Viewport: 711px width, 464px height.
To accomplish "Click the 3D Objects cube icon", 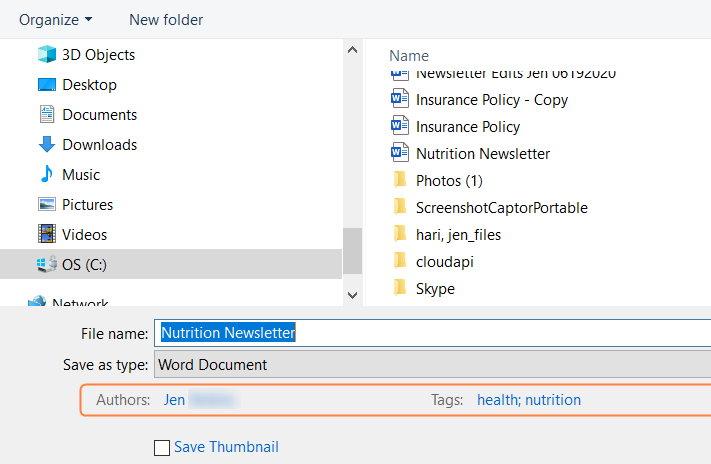I will tap(46, 55).
